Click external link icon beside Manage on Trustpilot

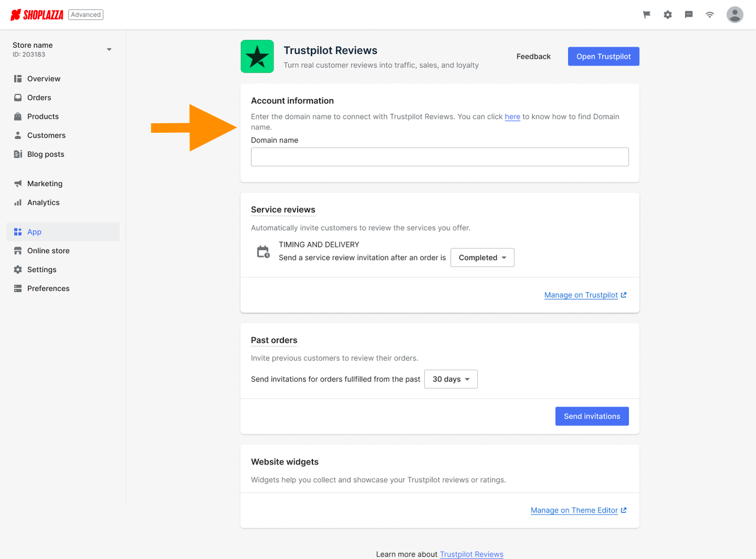click(624, 295)
